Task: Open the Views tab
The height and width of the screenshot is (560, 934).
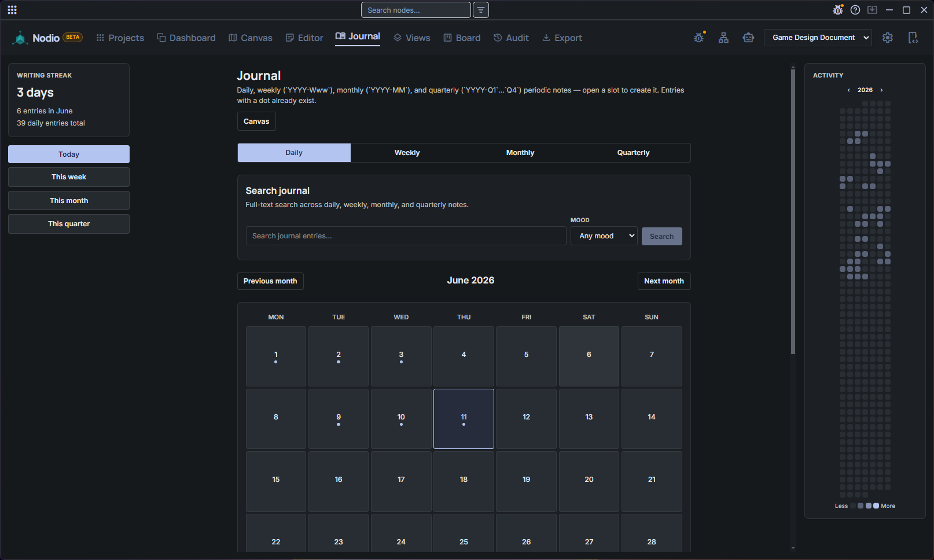Action: point(411,38)
